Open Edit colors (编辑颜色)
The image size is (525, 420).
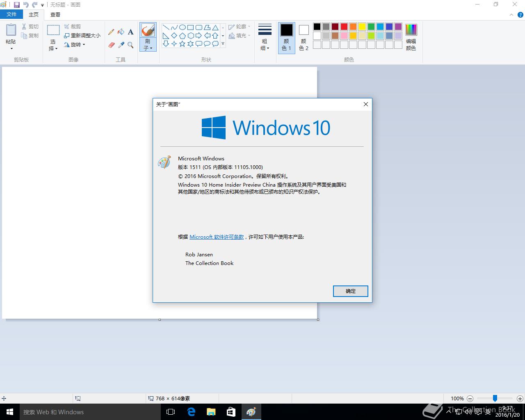coord(411,37)
